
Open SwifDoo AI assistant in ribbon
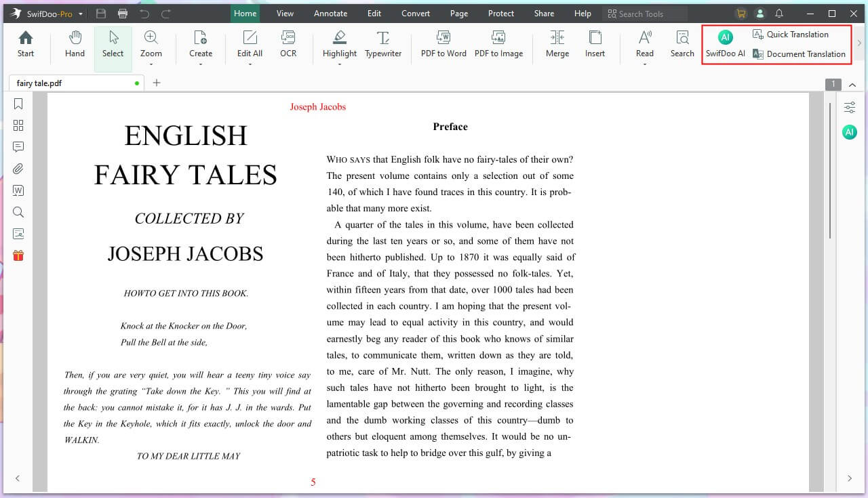tap(726, 44)
